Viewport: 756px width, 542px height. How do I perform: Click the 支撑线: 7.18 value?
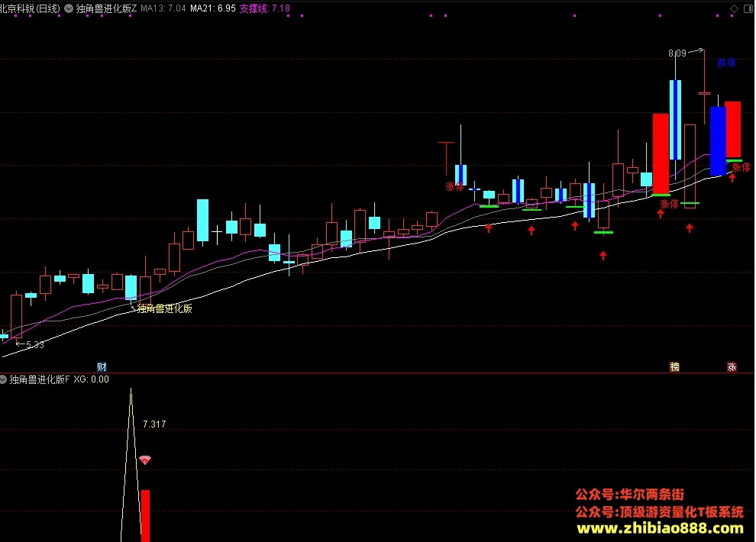pyautogui.click(x=265, y=8)
